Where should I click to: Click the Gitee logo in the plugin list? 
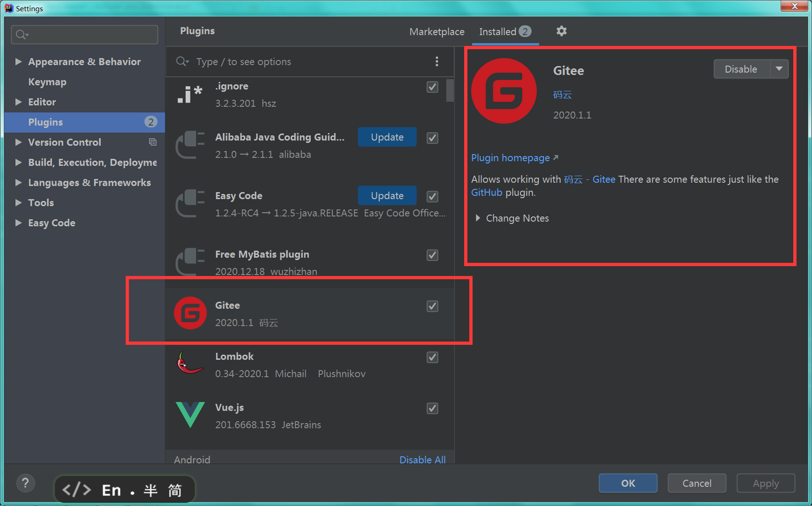point(190,313)
